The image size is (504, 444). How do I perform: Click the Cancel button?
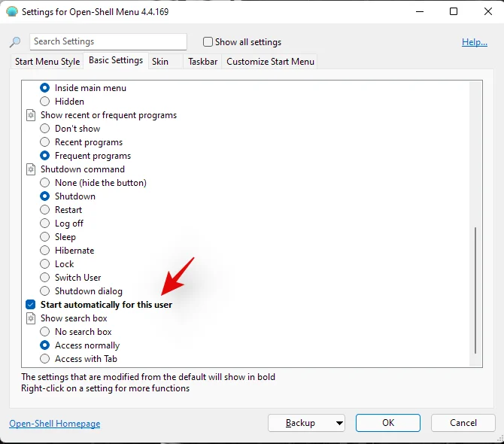[463, 423]
